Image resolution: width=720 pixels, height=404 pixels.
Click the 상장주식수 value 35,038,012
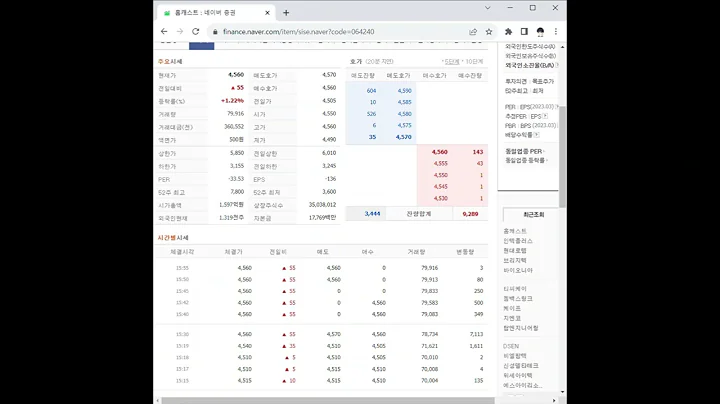pyautogui.click(x=322, y=205)
